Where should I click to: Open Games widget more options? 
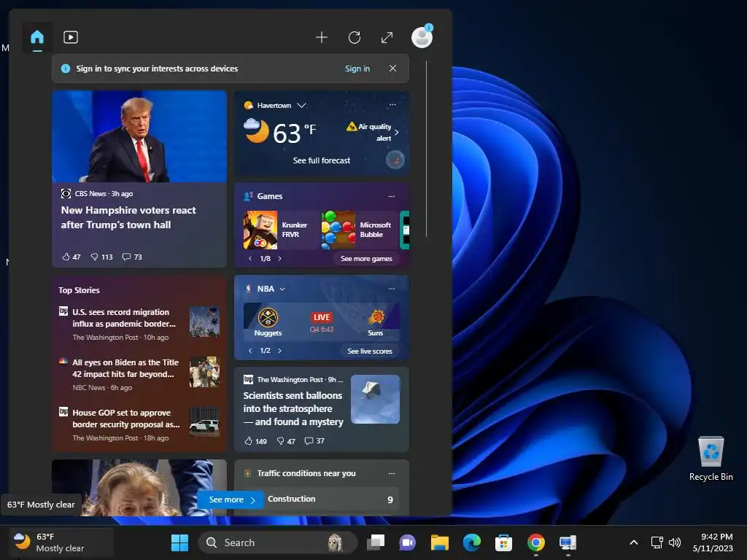tap(392, 196)
